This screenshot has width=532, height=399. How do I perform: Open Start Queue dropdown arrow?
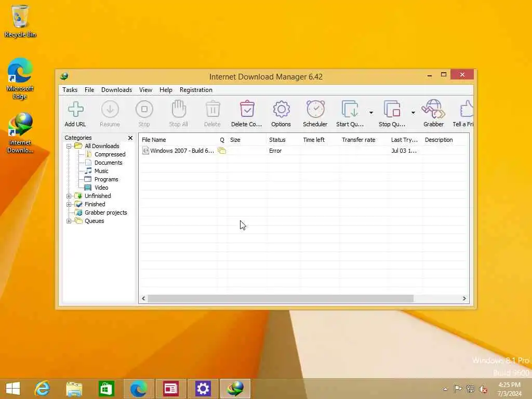[x=371, y=113]
